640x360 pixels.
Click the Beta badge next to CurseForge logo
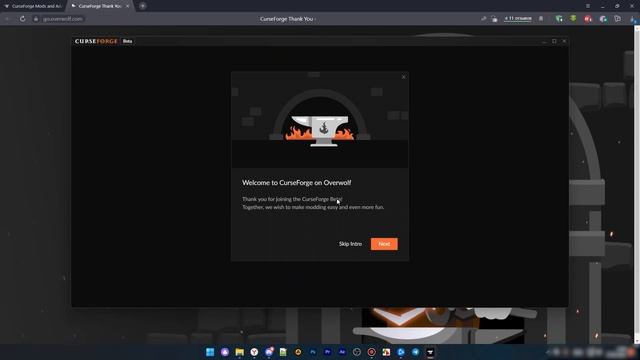pos(127,41)
